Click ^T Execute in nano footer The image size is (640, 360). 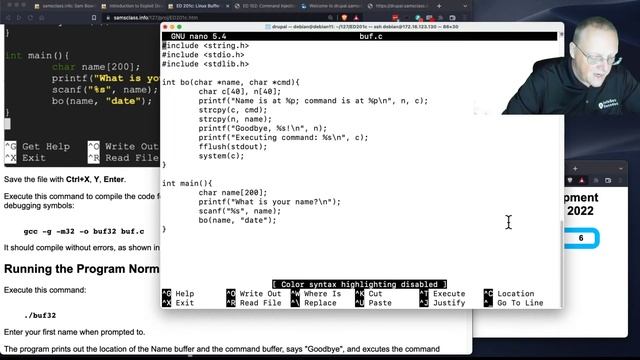click(442, 293)
